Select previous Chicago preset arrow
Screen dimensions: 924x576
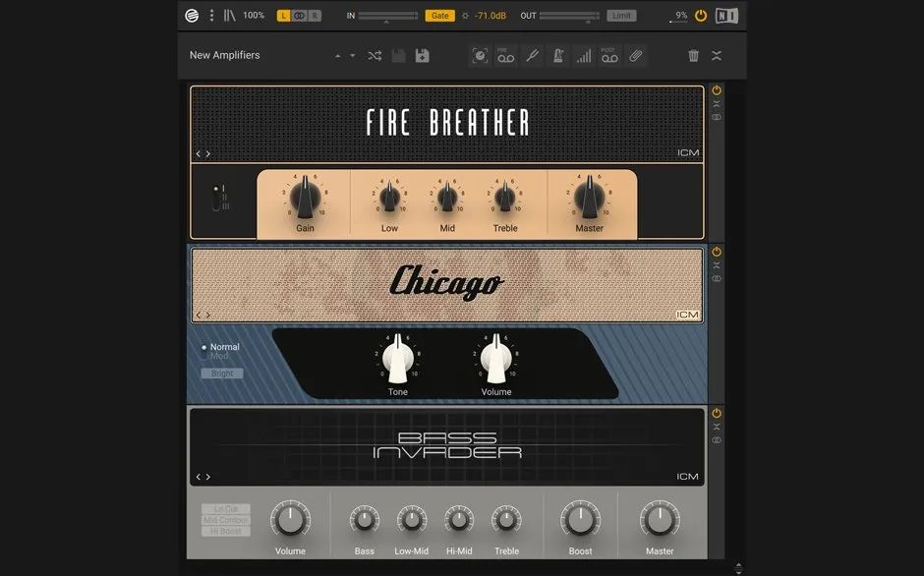tap(199, 315)
